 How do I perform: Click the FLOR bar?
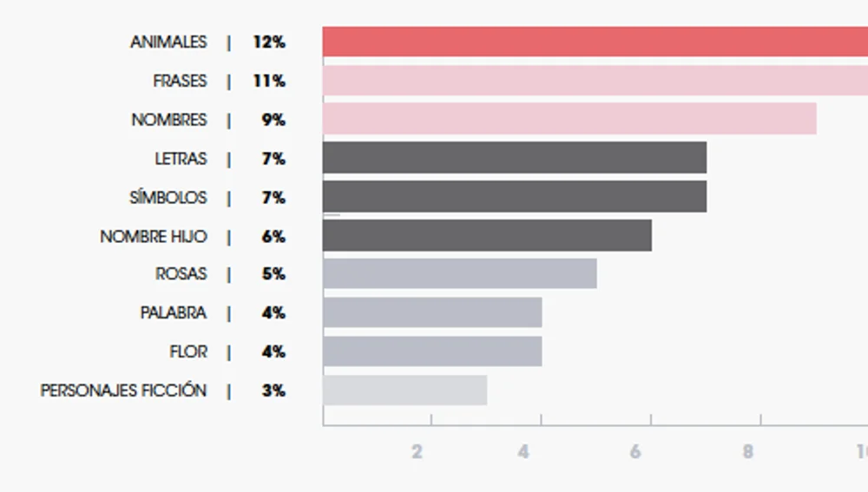pos(432,351)
